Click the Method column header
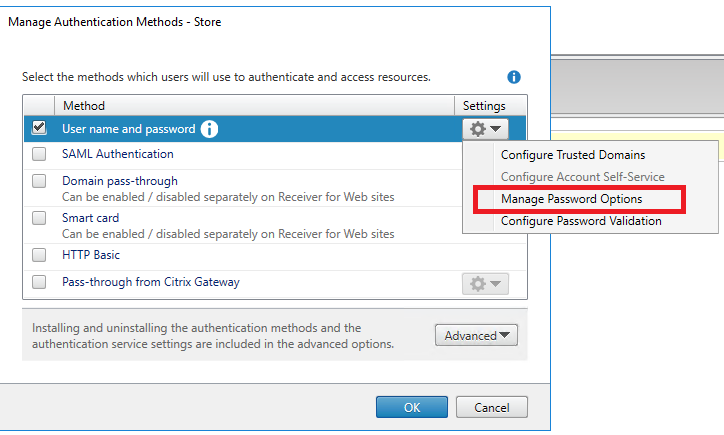The height and width of the screenshot is (435, 724). (84, 106)
